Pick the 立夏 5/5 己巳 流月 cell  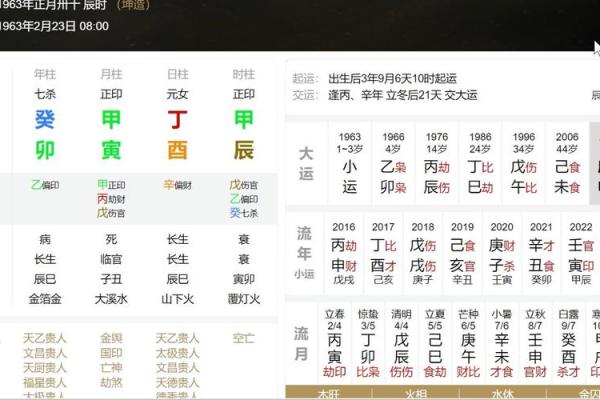(x=435, y=343)
